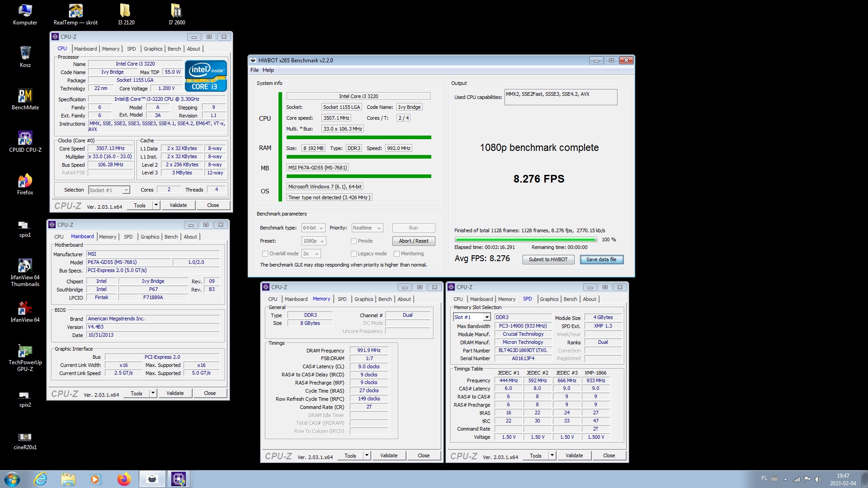Screen dimensions: 868x488
Task: Enable Legacy mode checkbox
Action: [354, 253]
